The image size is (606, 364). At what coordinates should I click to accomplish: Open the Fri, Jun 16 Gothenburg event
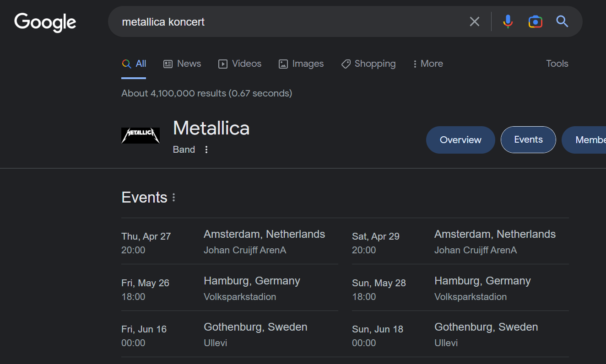tap(230, 334)
